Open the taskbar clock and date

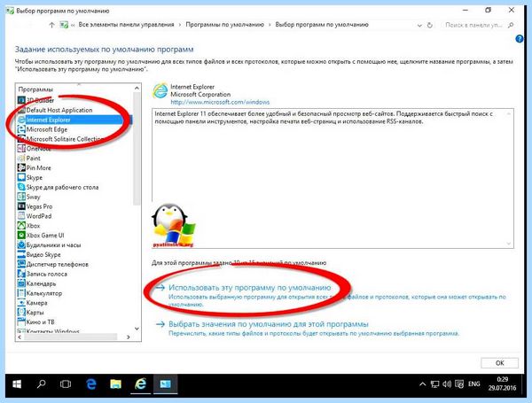coord(502,384)
